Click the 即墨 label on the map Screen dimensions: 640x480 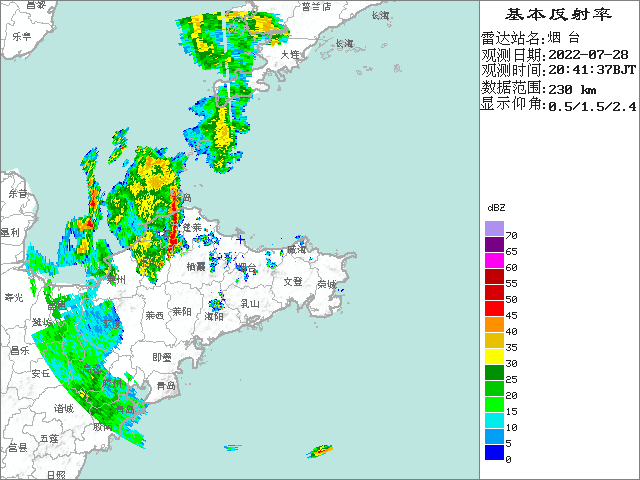[x=161, y=357]
